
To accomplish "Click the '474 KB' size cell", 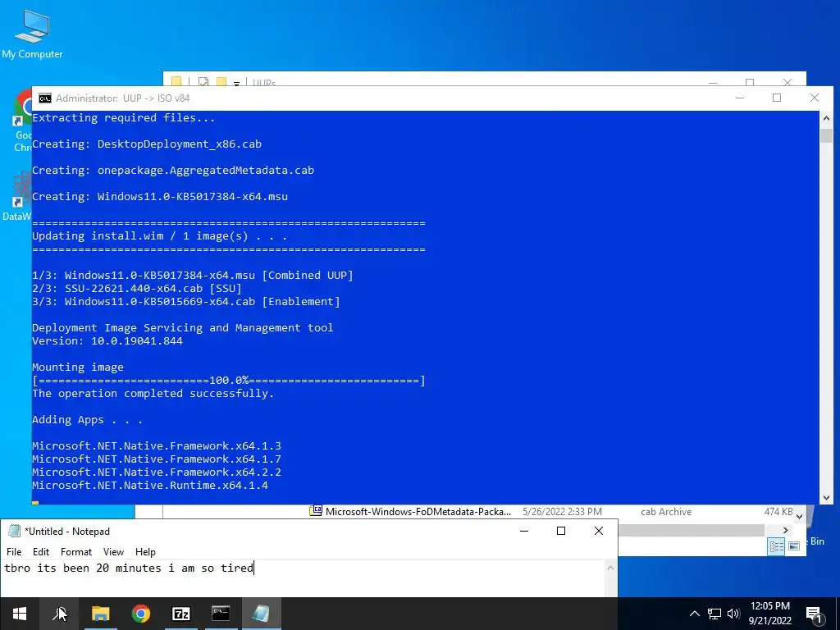I will (x=778, y=512).
